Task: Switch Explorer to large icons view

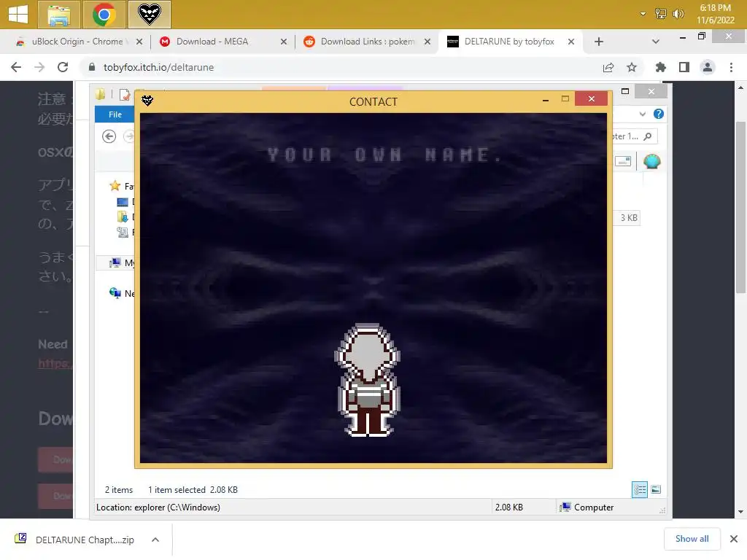Action: (x=656, y=489)
